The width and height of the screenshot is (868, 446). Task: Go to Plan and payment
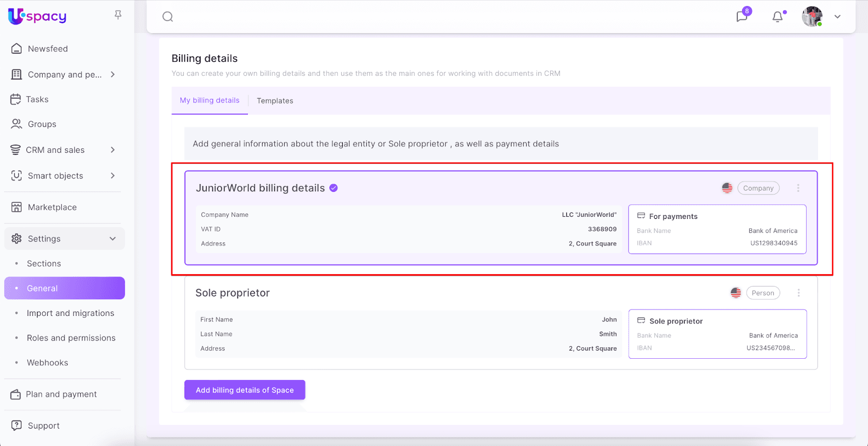[61, 395]
